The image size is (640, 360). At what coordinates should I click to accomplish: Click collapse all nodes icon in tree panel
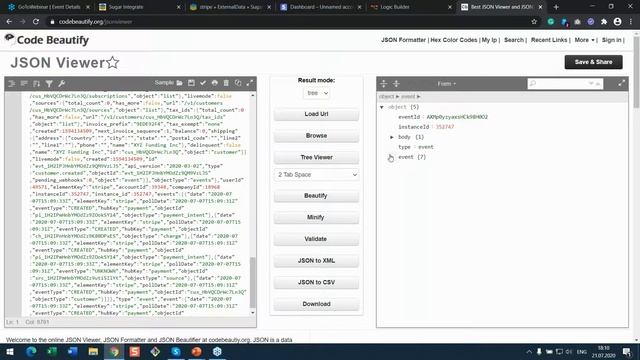396,84
